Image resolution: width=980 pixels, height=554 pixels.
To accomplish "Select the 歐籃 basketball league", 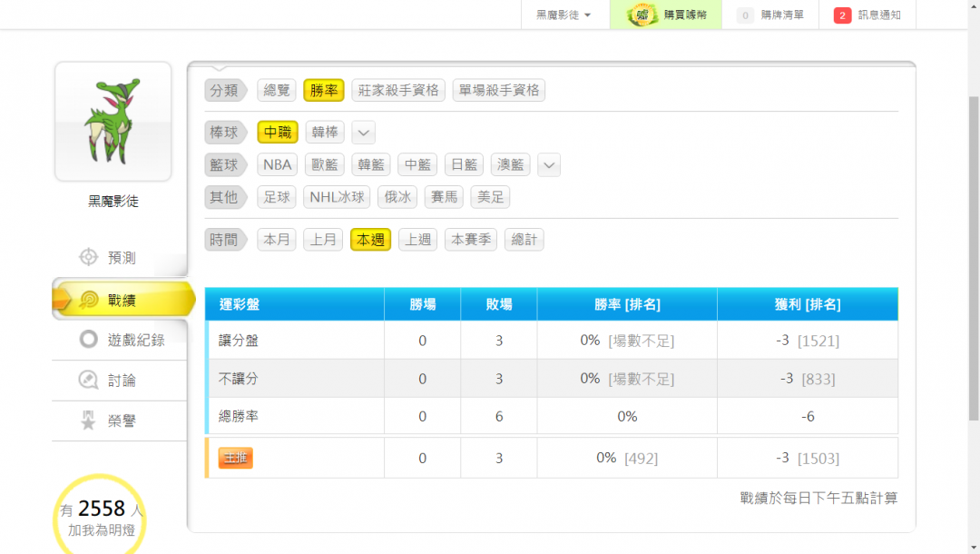I will 325,164.
